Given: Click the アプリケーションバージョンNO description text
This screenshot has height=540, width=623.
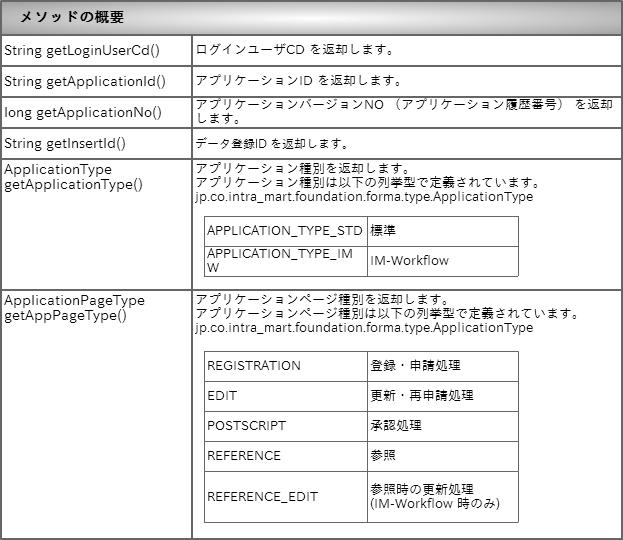Looking at the screenshot, I should coord(404,112).
